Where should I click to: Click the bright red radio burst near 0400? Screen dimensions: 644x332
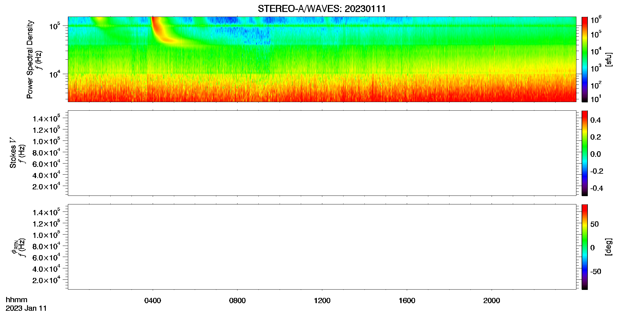coord(160,31)
